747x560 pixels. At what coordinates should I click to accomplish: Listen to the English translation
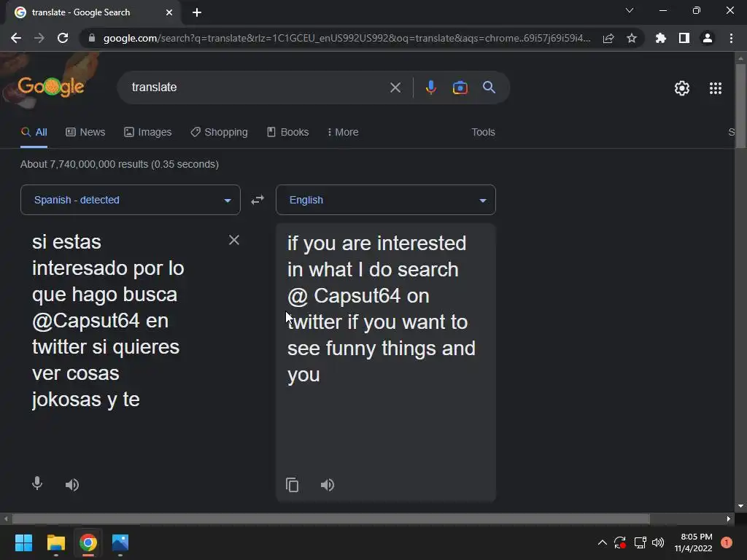coord(328,485)
